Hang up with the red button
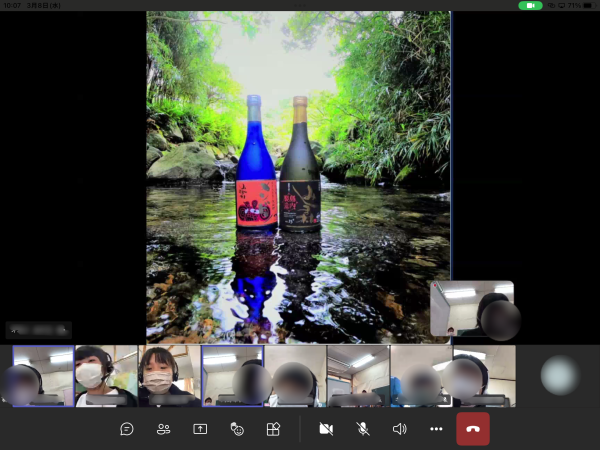The height and width of the screenshot is (450, 600). pyautogui.click(x=473, y=429)
